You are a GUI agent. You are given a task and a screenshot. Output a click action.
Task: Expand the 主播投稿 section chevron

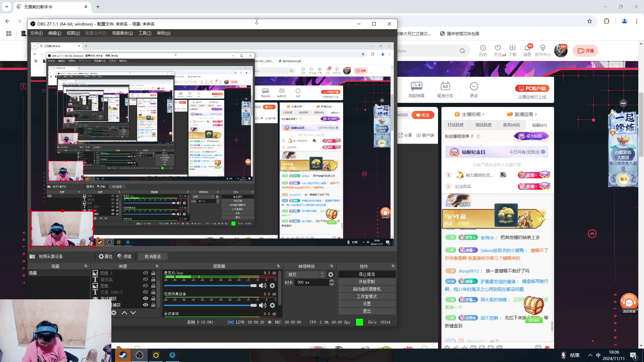tap(483, 114)
